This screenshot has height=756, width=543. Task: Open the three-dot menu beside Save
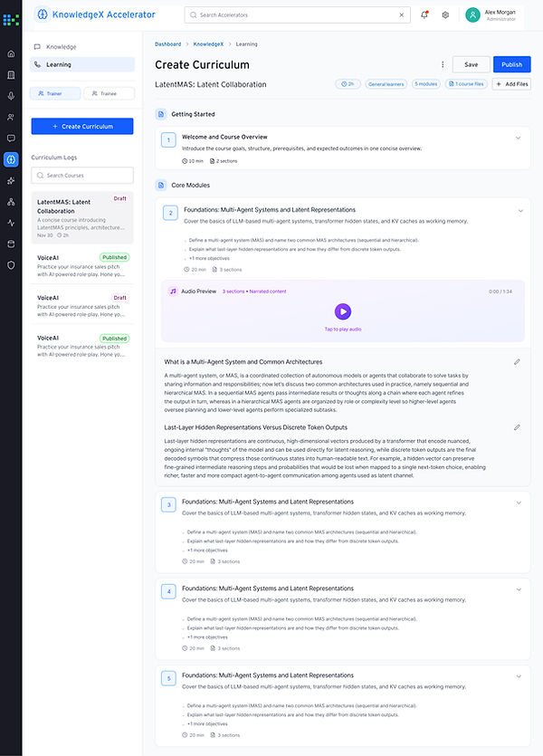443,64
